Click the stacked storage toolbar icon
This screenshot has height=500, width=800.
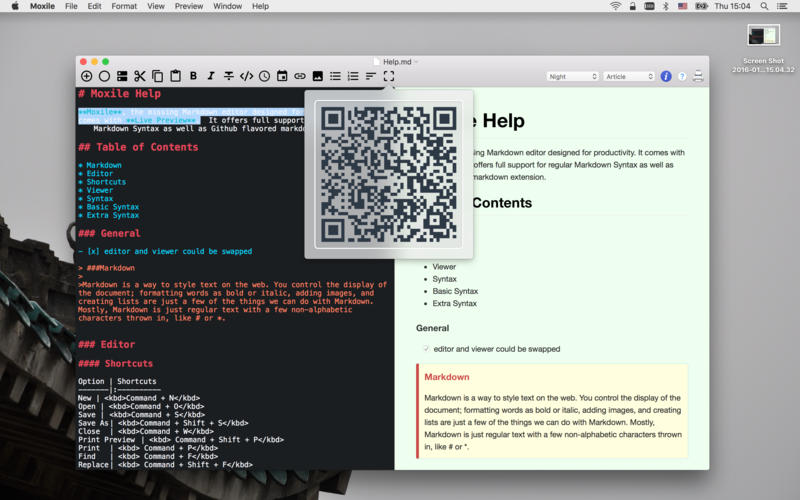[x=122, y=76]
